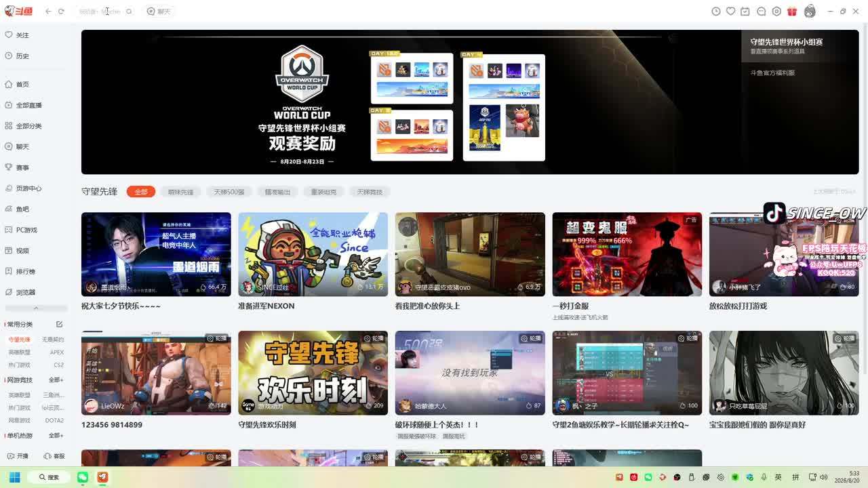Viewport: 868px width, 488px height.
Task: Click the magnifier icon in the search box
Action: 129,12
